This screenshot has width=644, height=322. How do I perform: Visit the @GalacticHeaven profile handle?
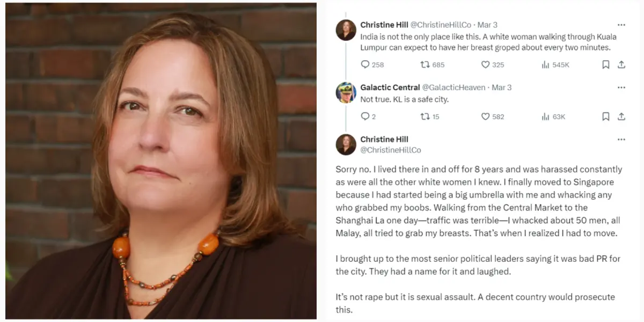tap(453, 87)
